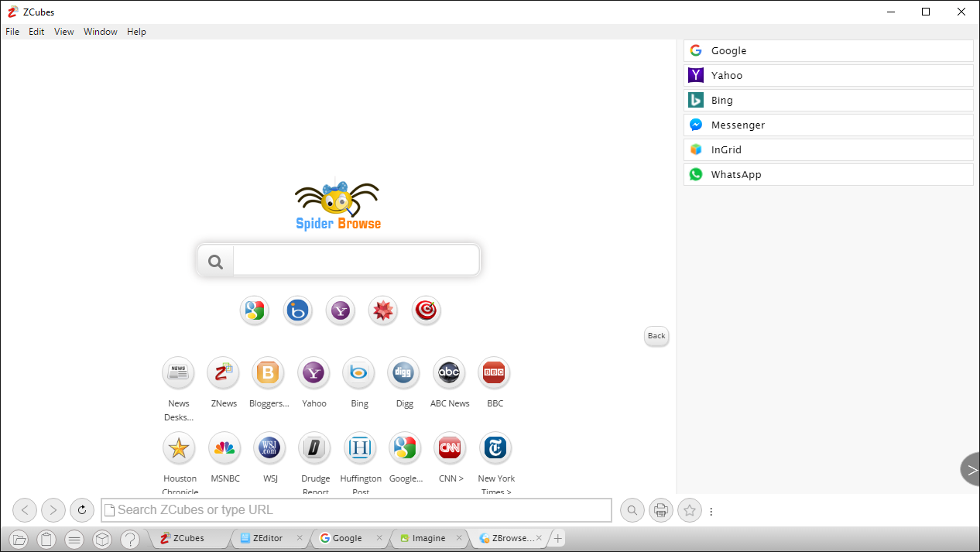
Task: Open WhatsApp from the side panel
Action: pyautogui.click(x=828, y=174)
